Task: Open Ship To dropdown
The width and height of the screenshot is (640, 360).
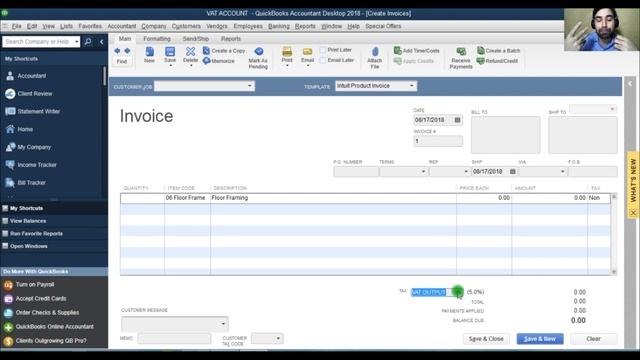Action: tap(612, 109)
